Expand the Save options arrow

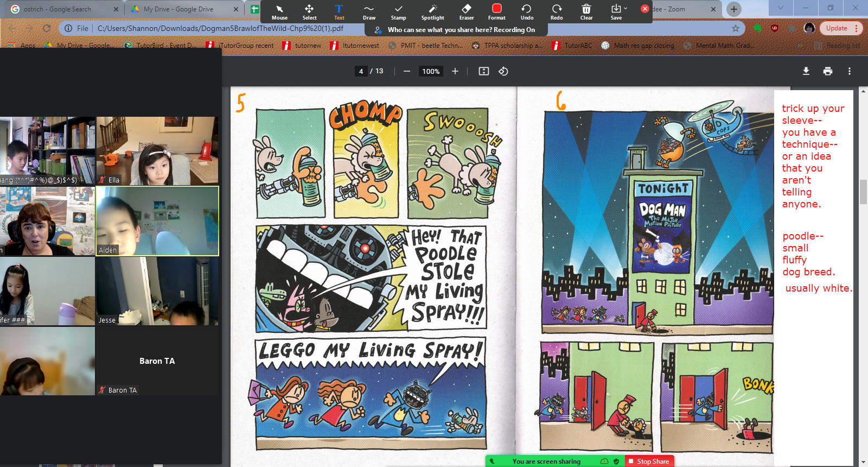coord(626,9)
